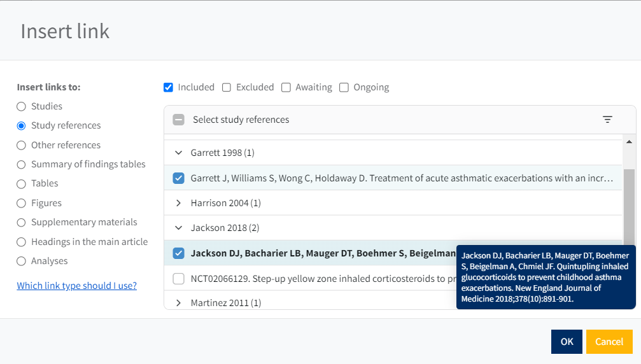
Task: Deselect the Jackson DJ reference checkbox
Action: [x=179, y=253]
